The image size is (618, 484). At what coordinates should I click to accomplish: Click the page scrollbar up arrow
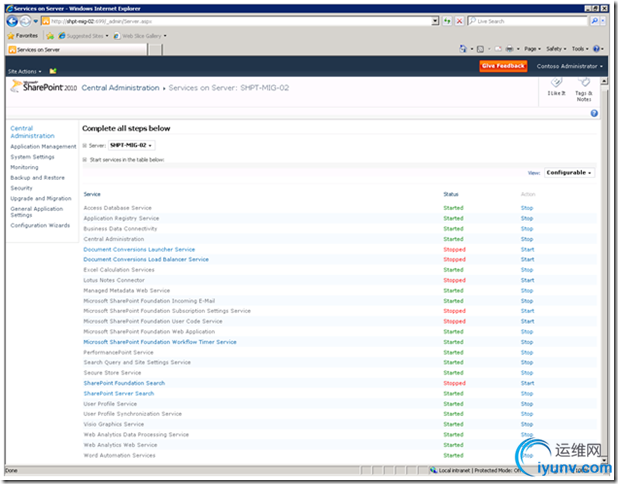point(604,81)
